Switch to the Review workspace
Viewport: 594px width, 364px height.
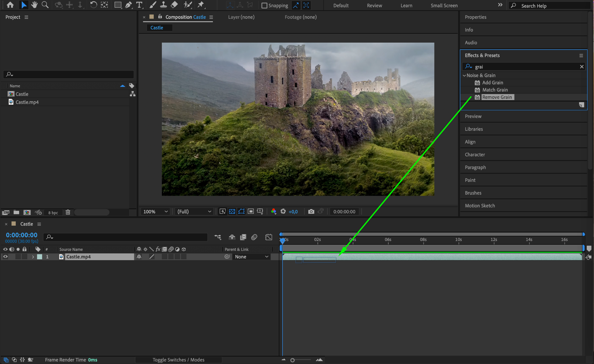click(374, 6)
